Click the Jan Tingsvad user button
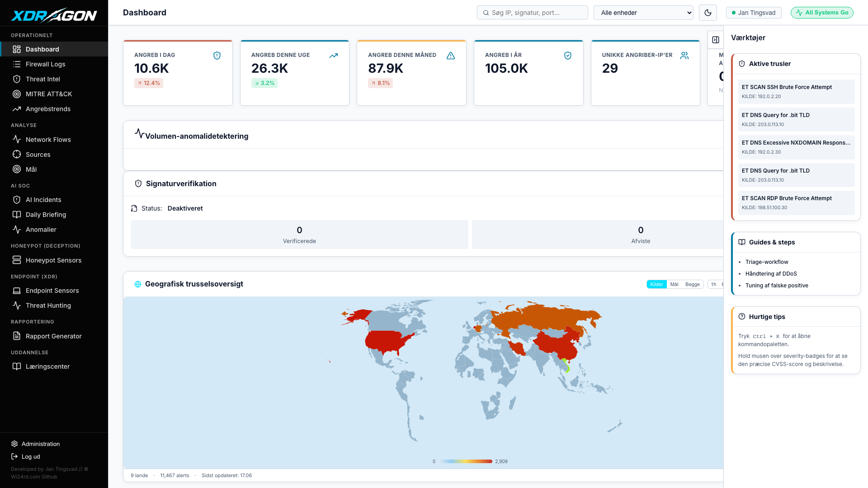The width and height of the screenshot is (868, 488). pyautogui.click(x=753, y=13)
